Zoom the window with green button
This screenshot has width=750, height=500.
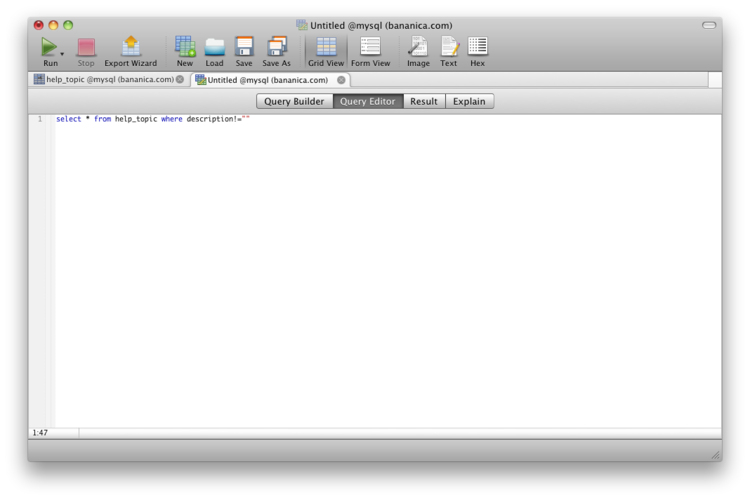[x=68, y=25]
